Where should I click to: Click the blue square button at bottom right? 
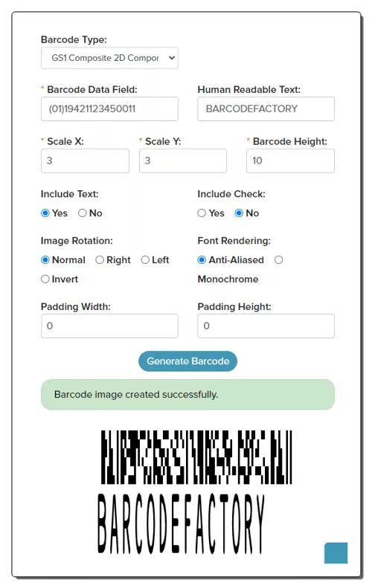coord(336,553)
